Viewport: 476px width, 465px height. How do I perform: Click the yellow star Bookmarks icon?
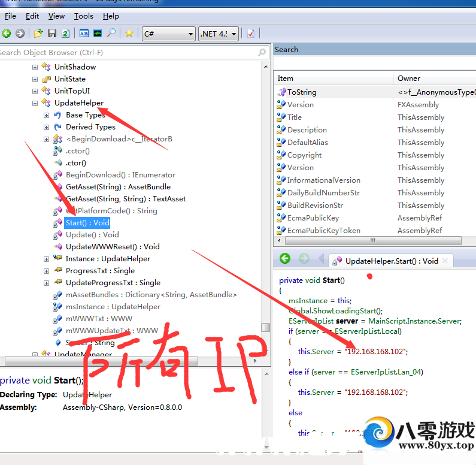coord(129,34)
